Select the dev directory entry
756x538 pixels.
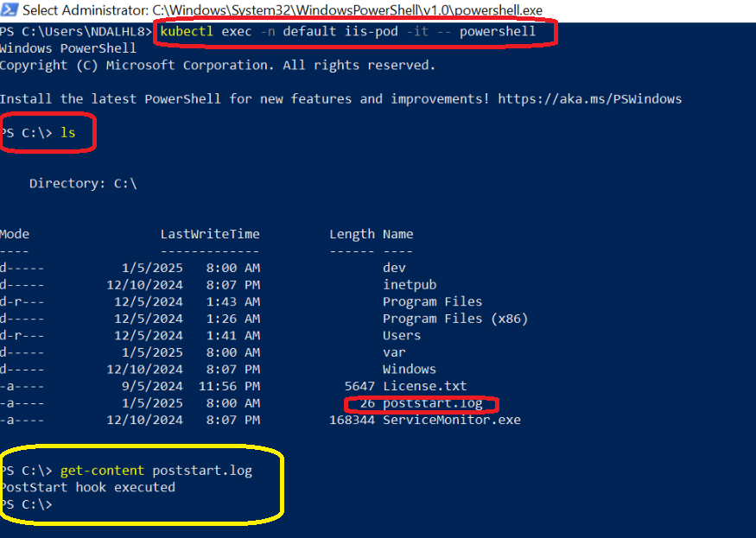[394, 268]
